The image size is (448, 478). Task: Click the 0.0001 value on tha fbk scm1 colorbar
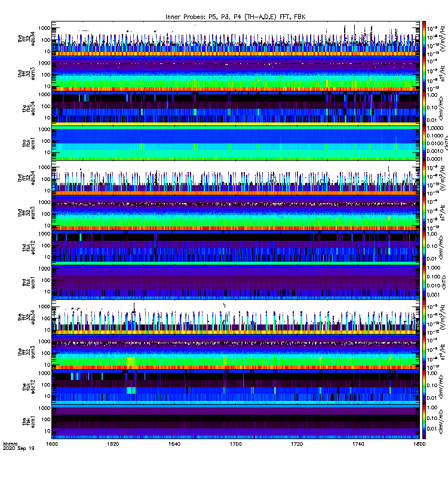pyautogui.click(x=435, y=159)
